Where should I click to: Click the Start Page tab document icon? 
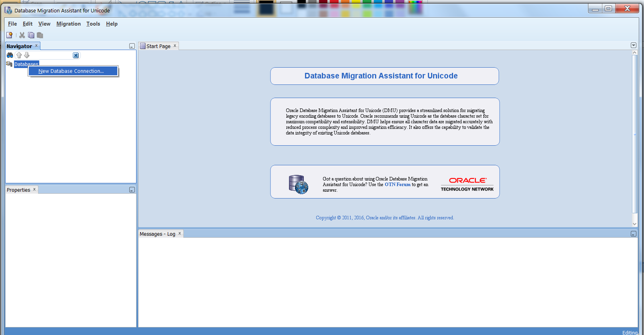pyautogui.click(x=142, y=46)
